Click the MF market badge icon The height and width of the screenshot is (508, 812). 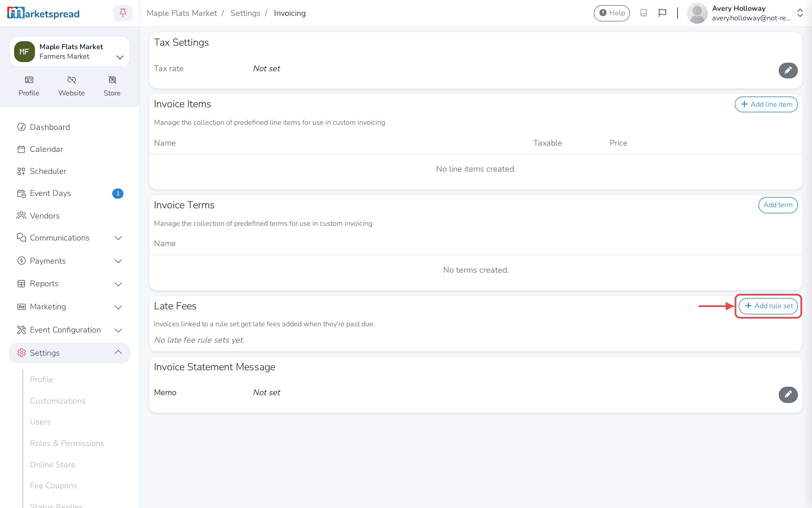click(24, 52)
